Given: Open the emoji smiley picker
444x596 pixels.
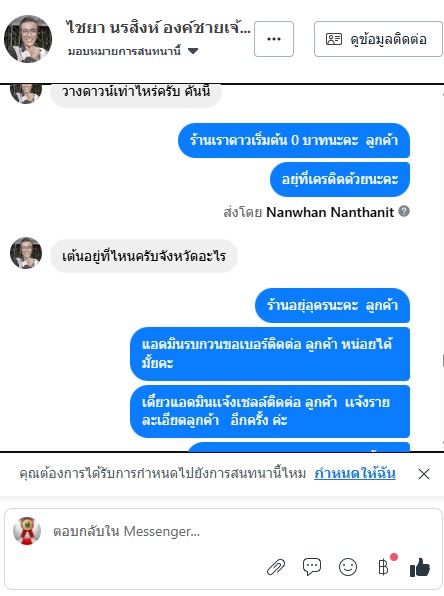Looking at the screenshot, I should (348, 567).
